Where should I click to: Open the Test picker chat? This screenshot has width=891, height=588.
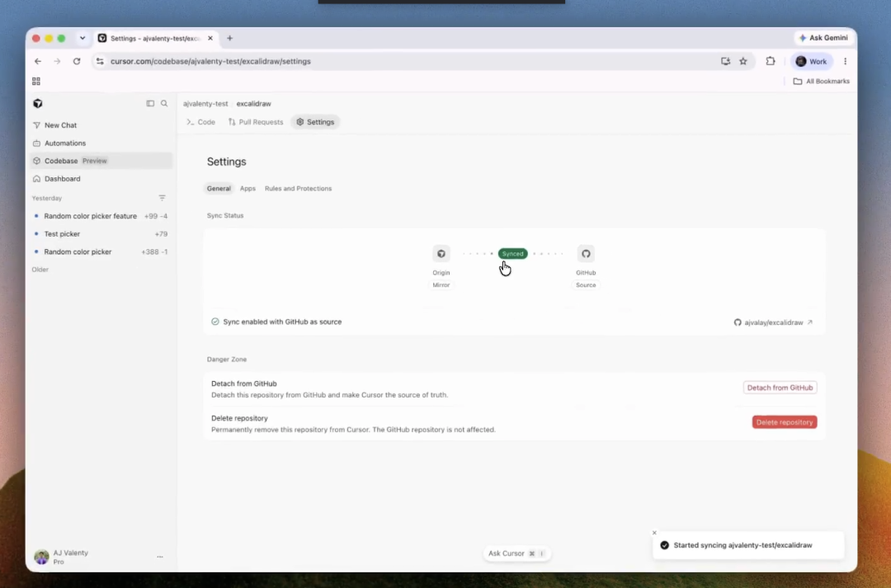(101, 233)
